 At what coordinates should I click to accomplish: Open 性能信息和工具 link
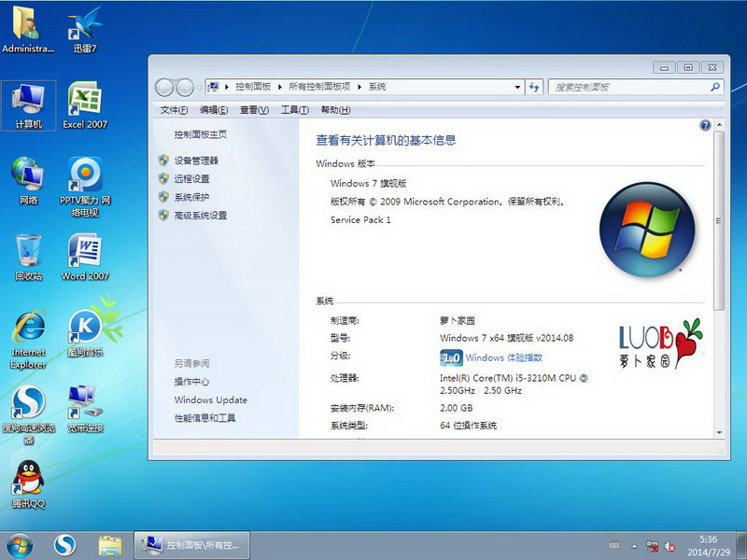pyautogui.click(x=204, y=418)
